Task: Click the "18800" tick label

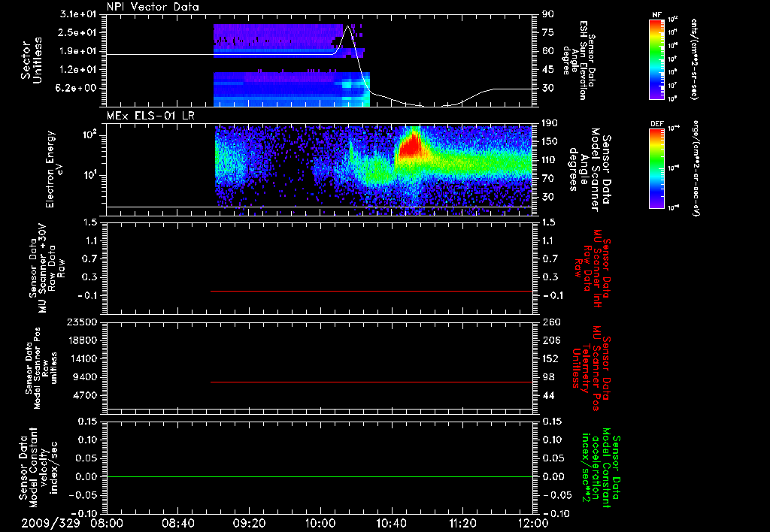Action: 81,340
